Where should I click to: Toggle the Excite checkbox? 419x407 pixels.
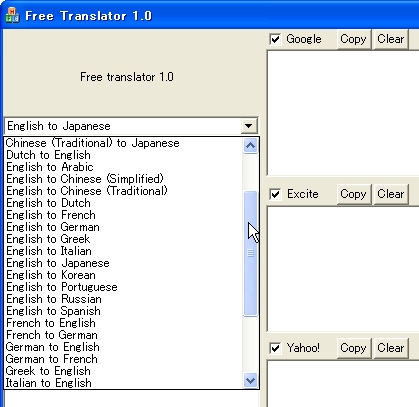(x=275, y=194)
